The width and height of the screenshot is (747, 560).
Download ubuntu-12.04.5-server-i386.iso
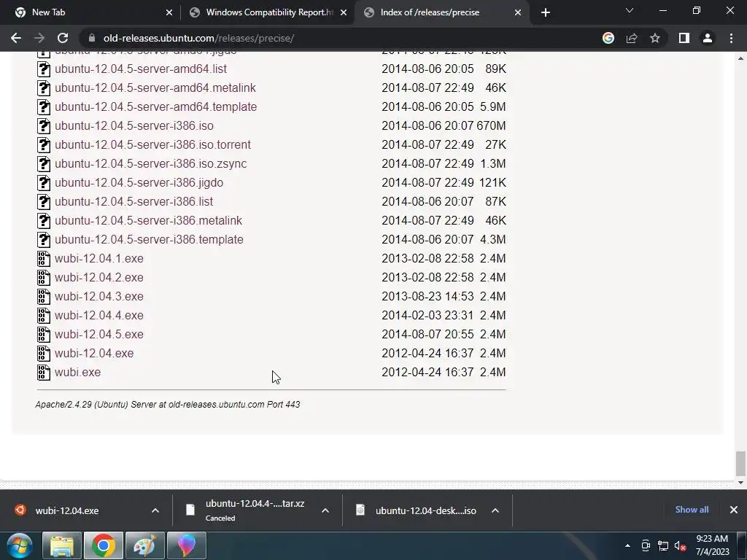(134, 125)
